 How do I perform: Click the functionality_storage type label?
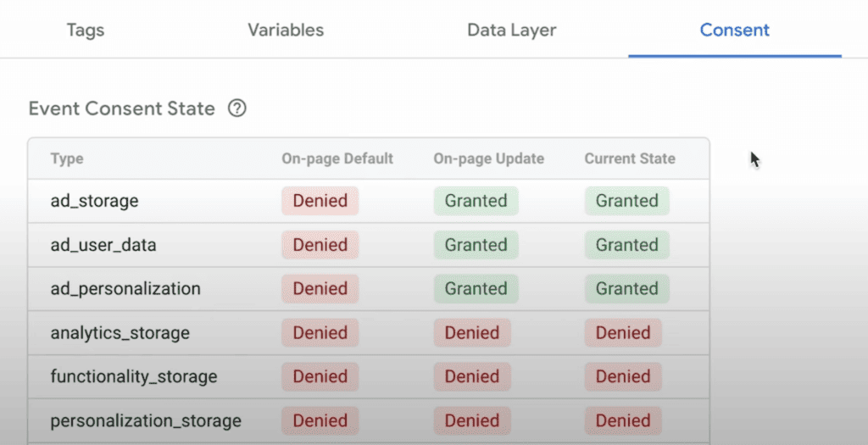coord(134,376)
